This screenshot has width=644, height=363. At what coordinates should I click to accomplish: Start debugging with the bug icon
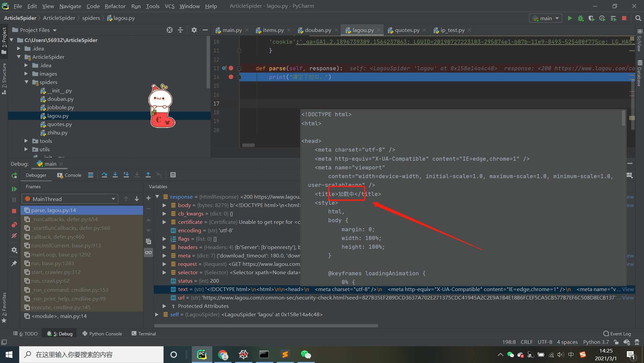[x=581, y=18]
